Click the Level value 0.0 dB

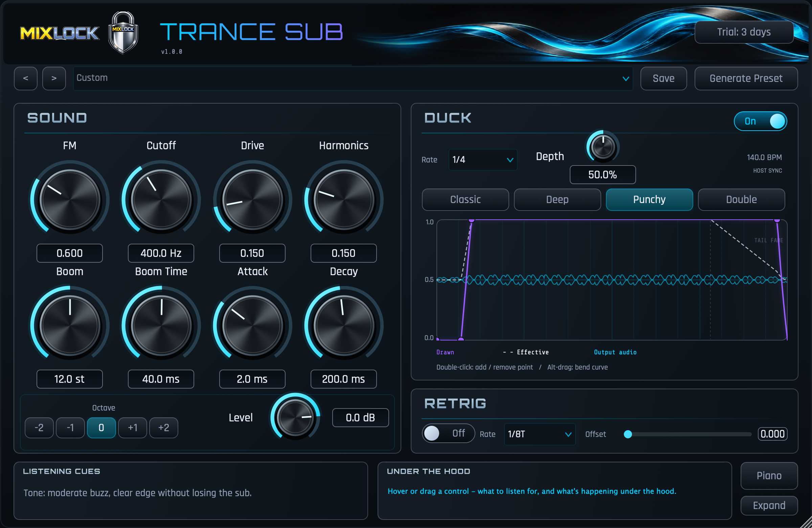[x=361, y=418]
